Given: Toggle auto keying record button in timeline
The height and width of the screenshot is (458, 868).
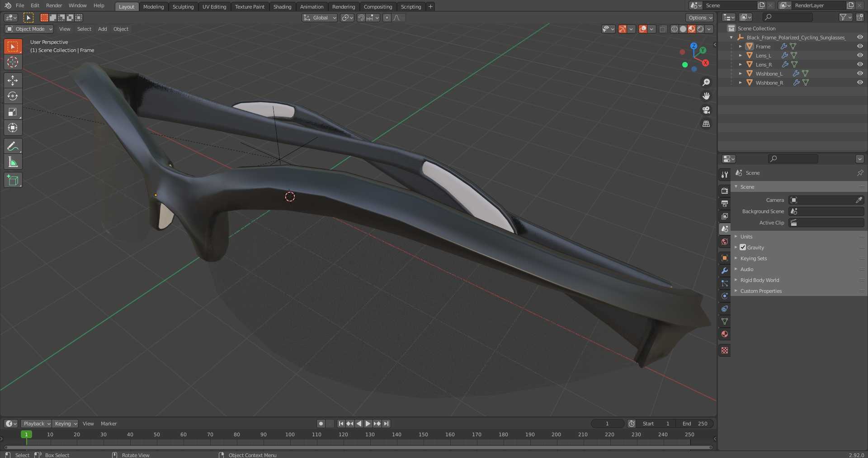Looking at the screenshot, I should [x=321, y=424].
